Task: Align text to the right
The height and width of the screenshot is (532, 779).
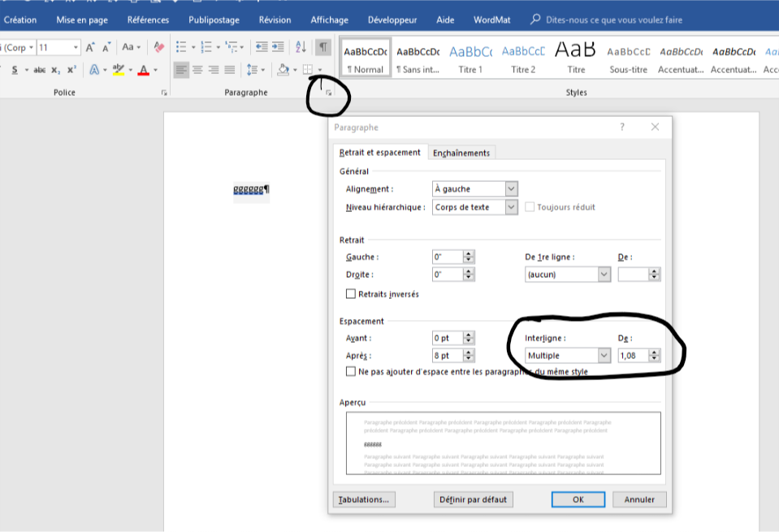Action: coord(214,70)
